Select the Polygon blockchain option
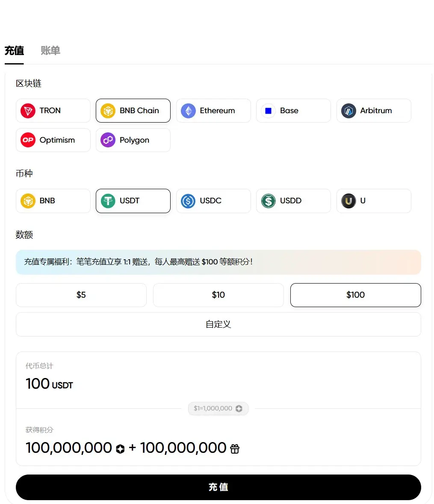 click(x=133, y=140)
